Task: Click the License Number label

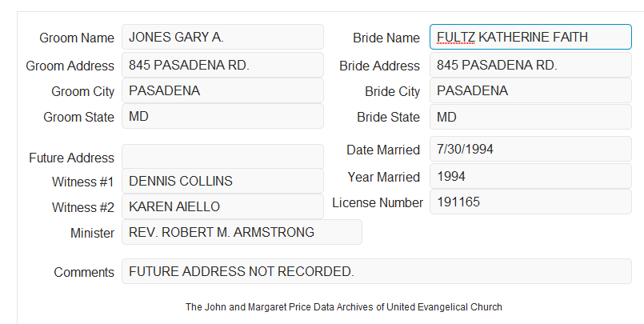Action: click(x=378, y=202)
